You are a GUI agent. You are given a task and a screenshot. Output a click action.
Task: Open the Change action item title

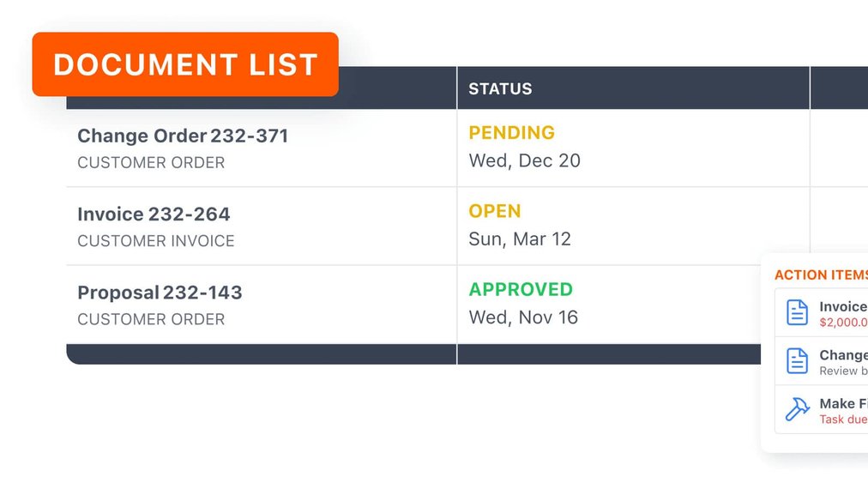842,354
